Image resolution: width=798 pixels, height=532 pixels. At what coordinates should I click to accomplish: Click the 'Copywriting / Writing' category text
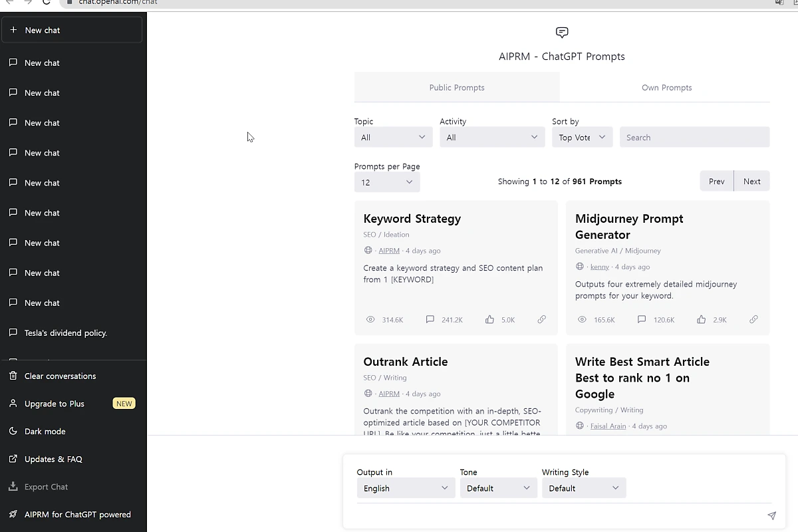point(609,410)
